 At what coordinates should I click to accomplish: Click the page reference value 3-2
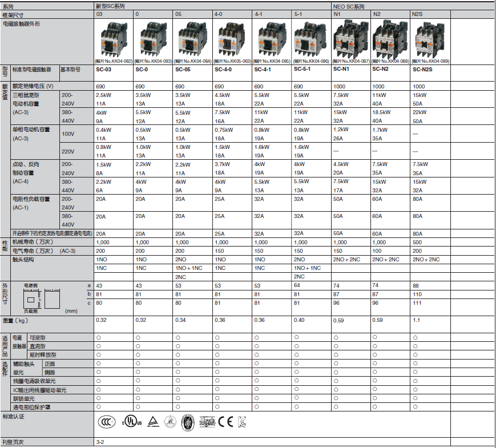coord(100,442)
